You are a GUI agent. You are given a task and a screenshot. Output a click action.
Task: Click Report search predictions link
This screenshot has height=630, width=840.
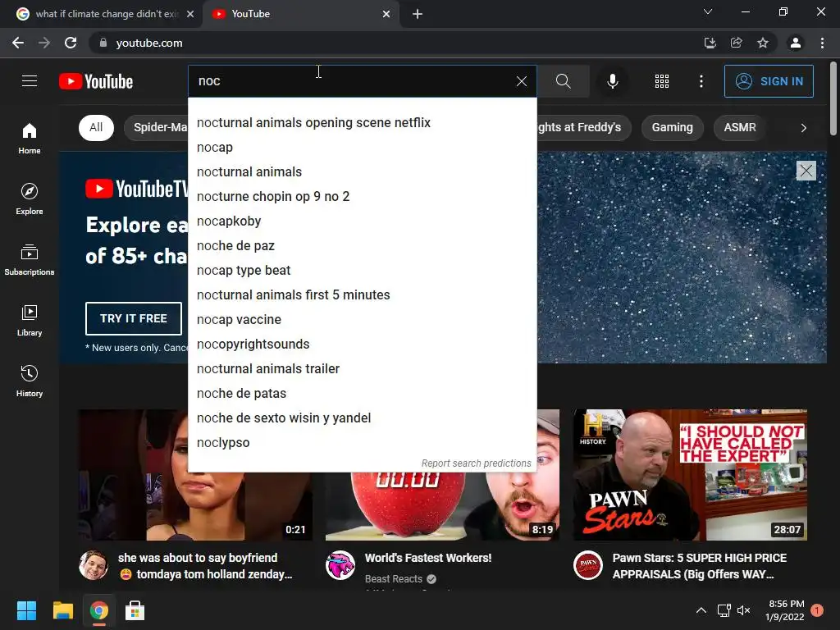(477, 463)
